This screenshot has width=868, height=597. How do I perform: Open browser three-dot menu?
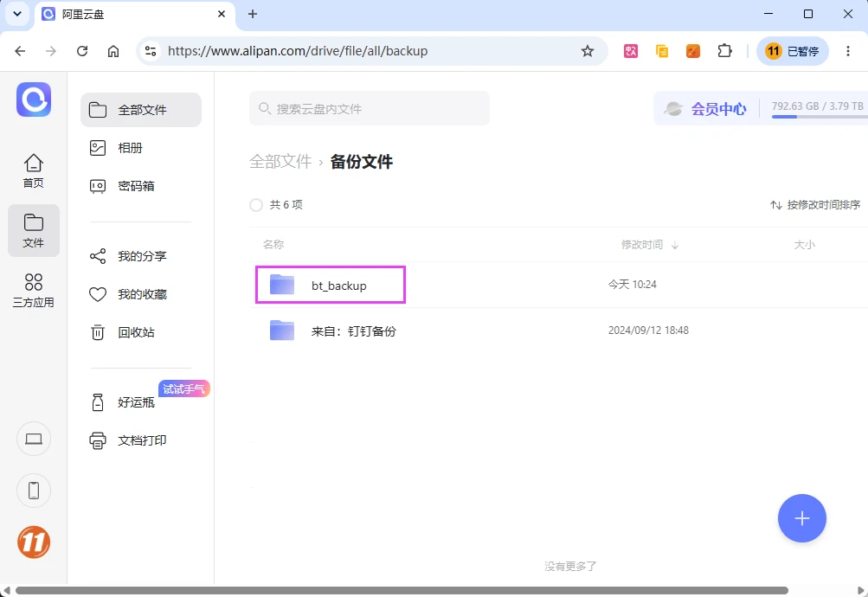click(x=847, y=51)
